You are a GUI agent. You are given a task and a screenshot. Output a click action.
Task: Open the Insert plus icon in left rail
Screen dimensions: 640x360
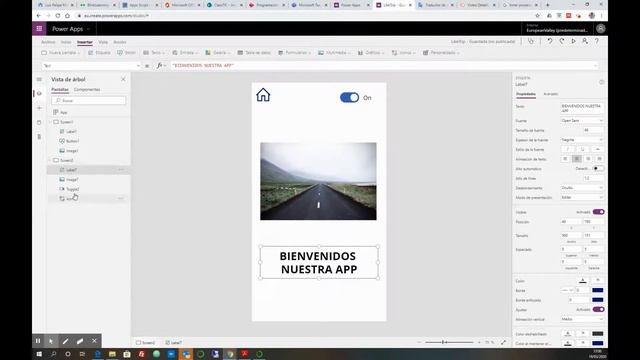[x=39, y=108]
